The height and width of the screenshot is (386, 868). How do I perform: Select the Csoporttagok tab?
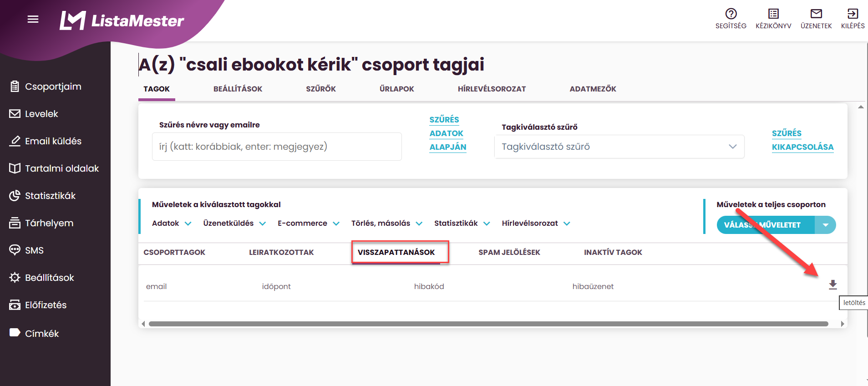174,252
